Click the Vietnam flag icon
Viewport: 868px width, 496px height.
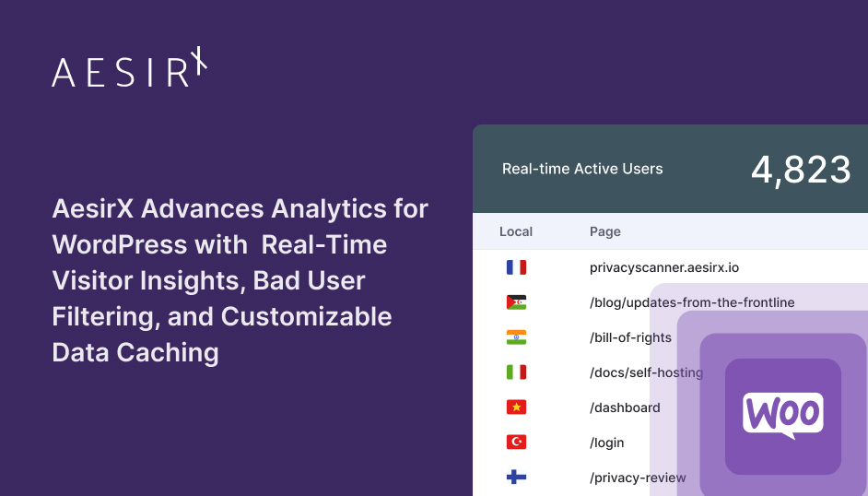pos(516,407)
